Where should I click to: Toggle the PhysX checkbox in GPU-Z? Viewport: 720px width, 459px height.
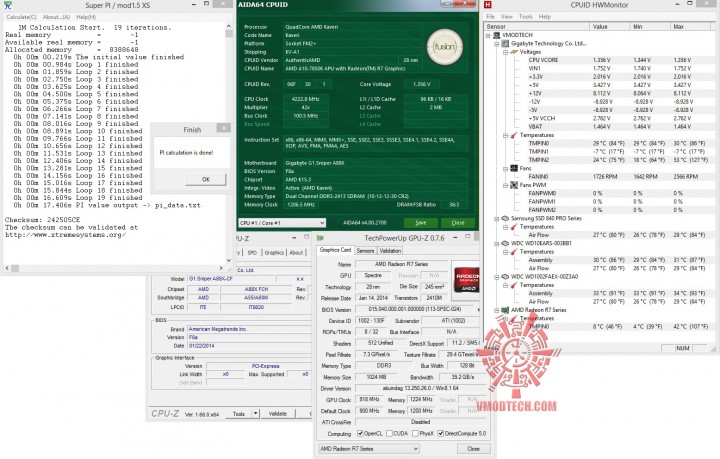pyautogui.click(x=415, y=433)
